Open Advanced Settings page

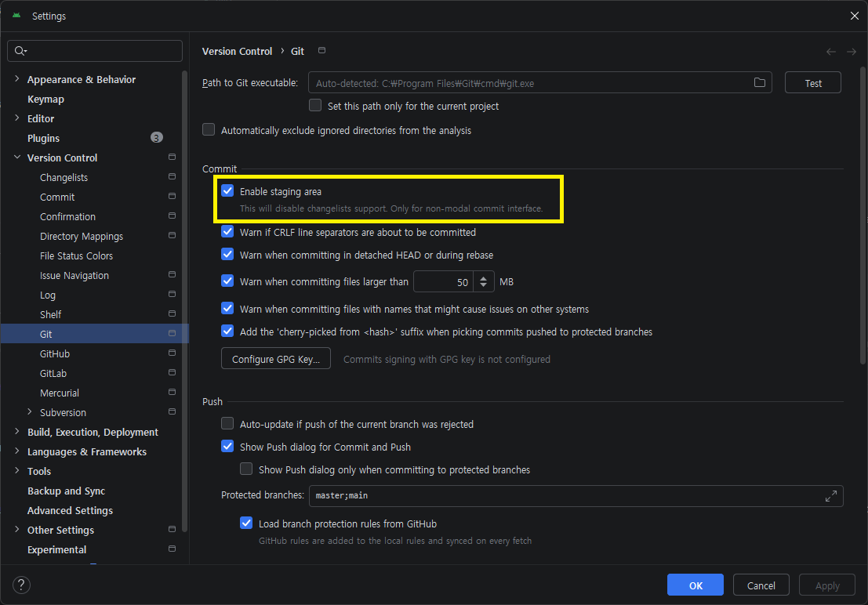click(71, 510)
